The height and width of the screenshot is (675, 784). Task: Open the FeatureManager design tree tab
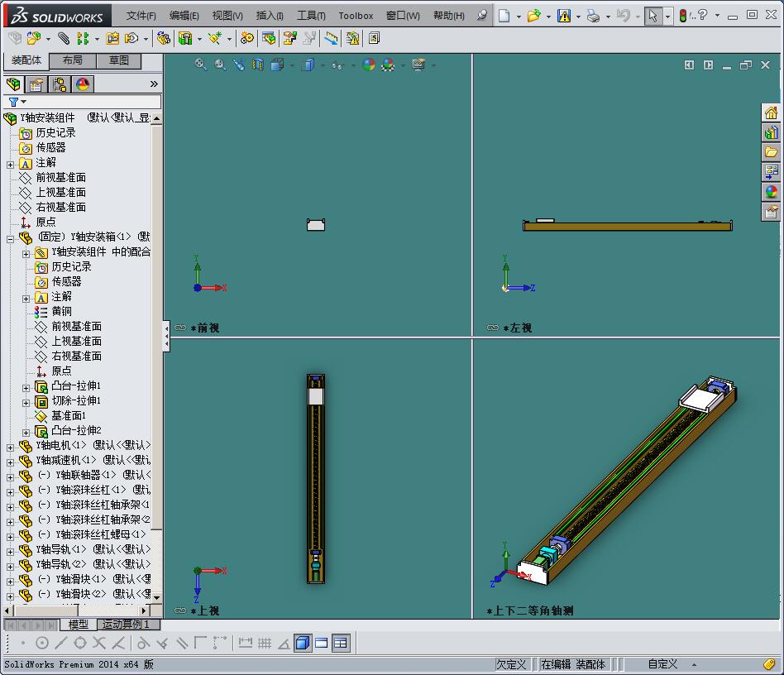coord(13,84)
